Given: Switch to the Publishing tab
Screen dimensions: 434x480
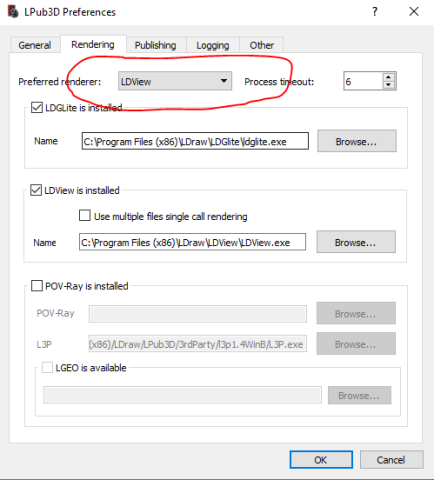Looking at the screenshot, I should pyautogui.click(x=156, y=45).
